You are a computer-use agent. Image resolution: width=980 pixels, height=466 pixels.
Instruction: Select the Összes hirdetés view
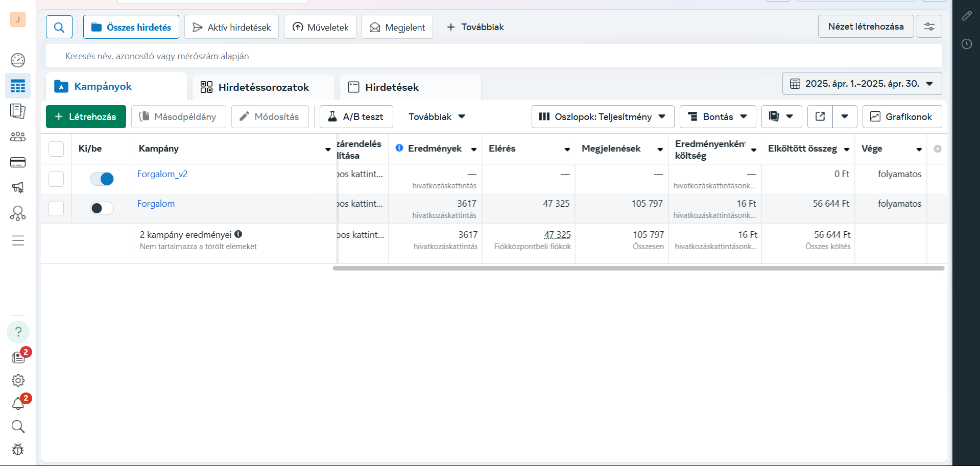[131, 27]
